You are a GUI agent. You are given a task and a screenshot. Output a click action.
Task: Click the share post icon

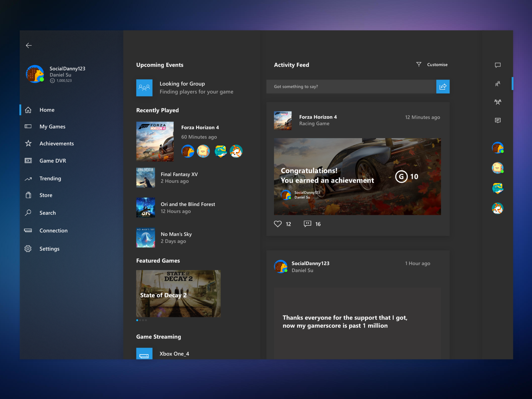[443, 86]
